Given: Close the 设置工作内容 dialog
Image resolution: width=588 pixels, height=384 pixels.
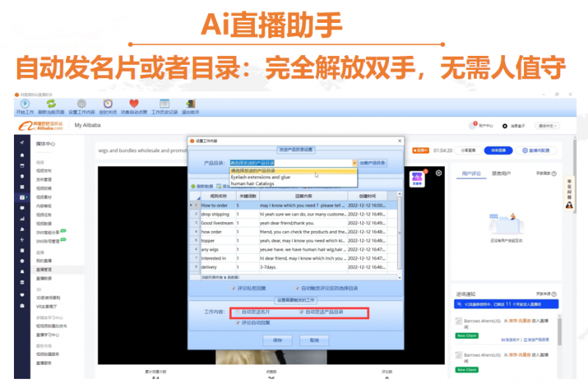Looking at the screenshot, I should 400,141.
